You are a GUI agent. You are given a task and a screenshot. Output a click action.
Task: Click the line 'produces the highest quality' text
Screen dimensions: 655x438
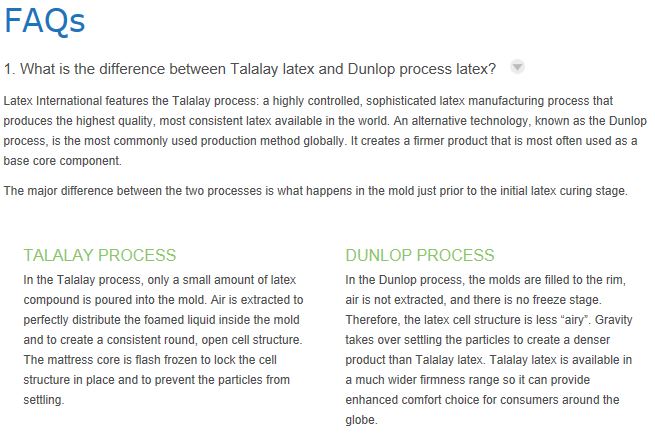[325, 121]
